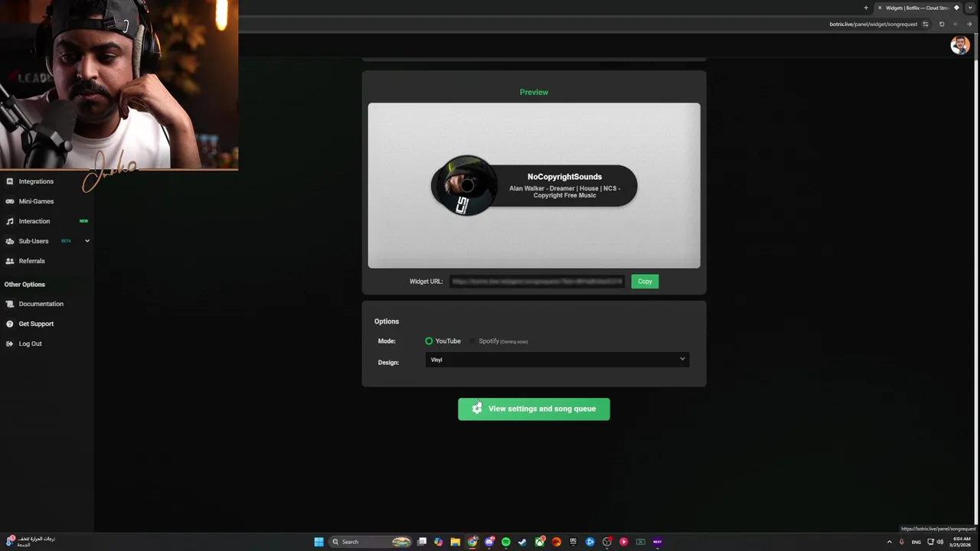Open the purple NEXT app in taskbar
This screenshot has width=980, height=551.
click(658, 542)
